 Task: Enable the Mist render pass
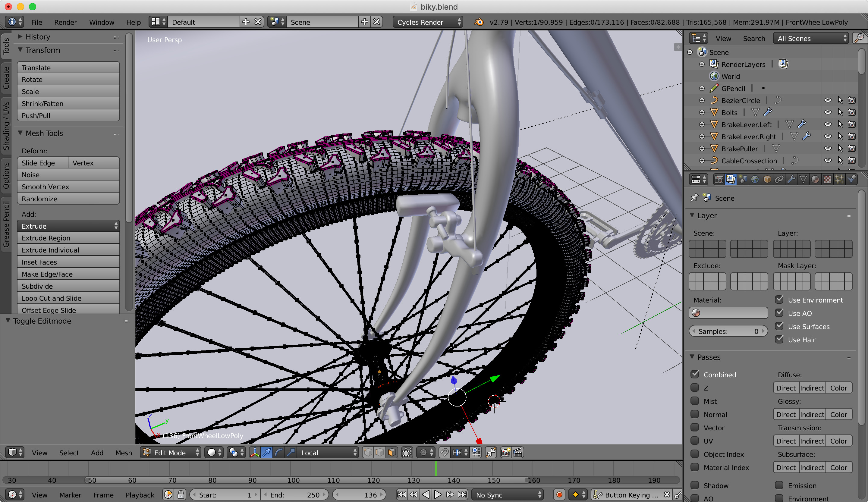point(695,401)
